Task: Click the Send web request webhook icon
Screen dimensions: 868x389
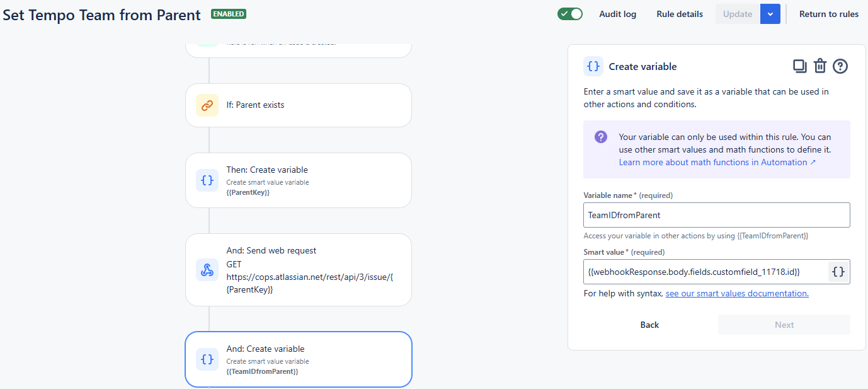Action: 207,270
